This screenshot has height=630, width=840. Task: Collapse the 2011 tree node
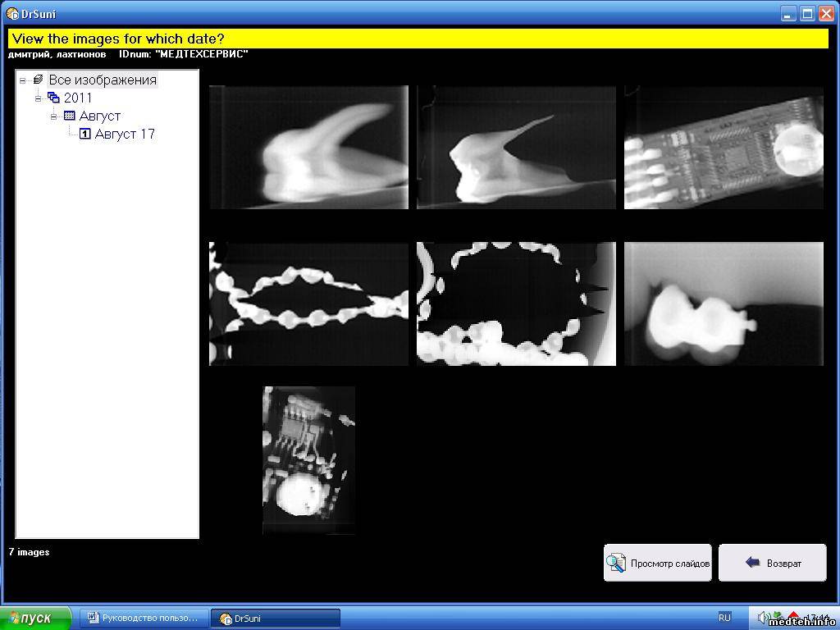[x=38, y=98]
